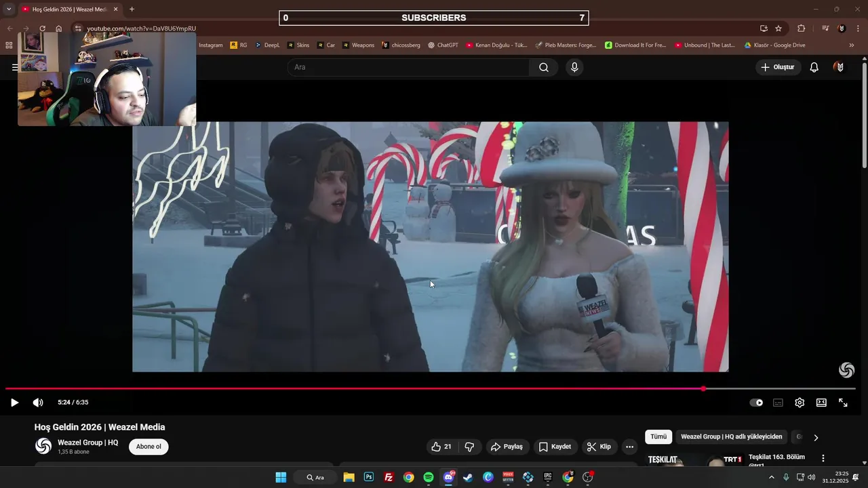Like the video with thumbs up
This screenshot has height=488, width=868.
tap(441, 447)
